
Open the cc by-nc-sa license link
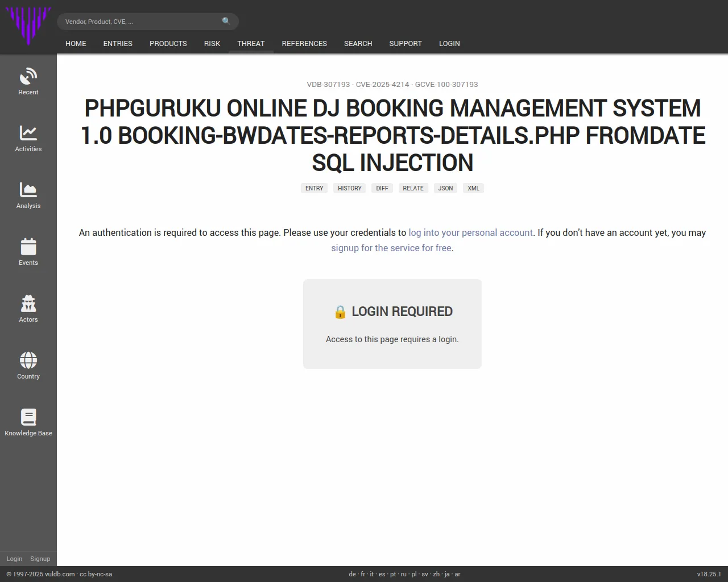coord(96,574)
